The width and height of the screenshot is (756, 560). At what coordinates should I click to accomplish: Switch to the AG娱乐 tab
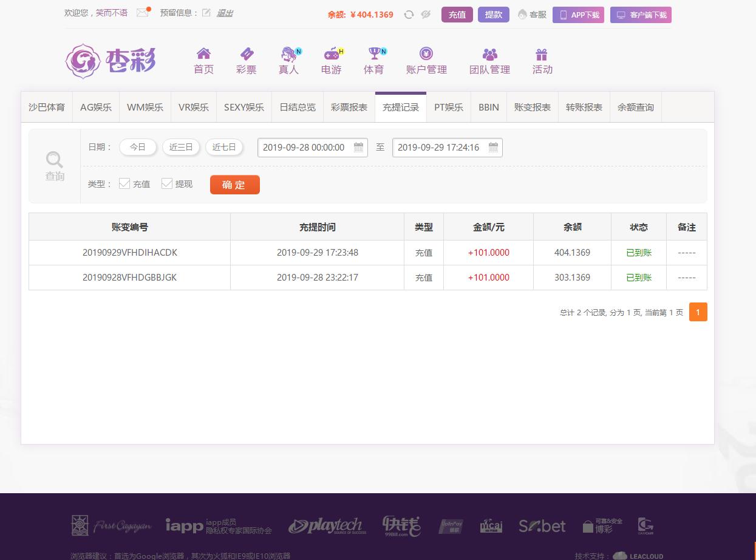95,106
